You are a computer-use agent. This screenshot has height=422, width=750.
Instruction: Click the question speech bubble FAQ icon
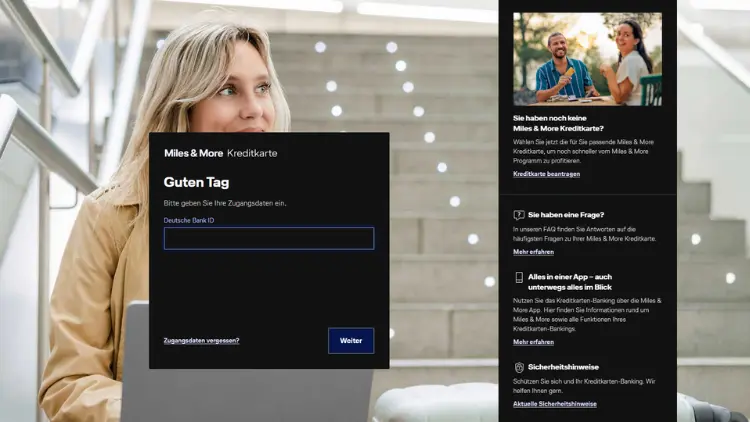[x=519, y=215]
